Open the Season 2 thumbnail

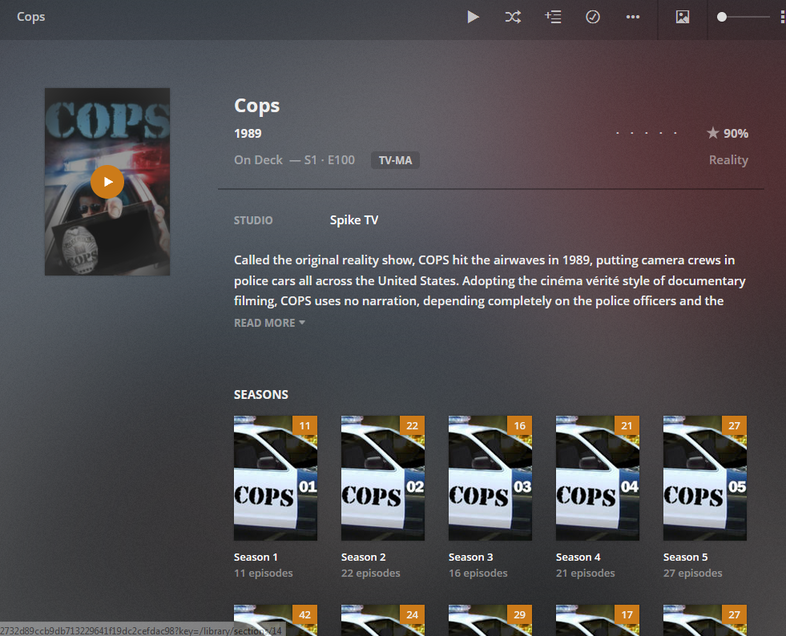[382, 478]
